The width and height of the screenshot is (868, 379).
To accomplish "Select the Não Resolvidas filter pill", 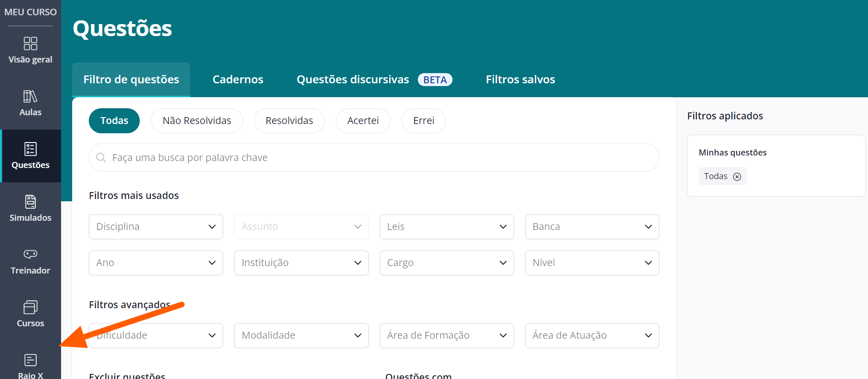I will tap(197, 121).
